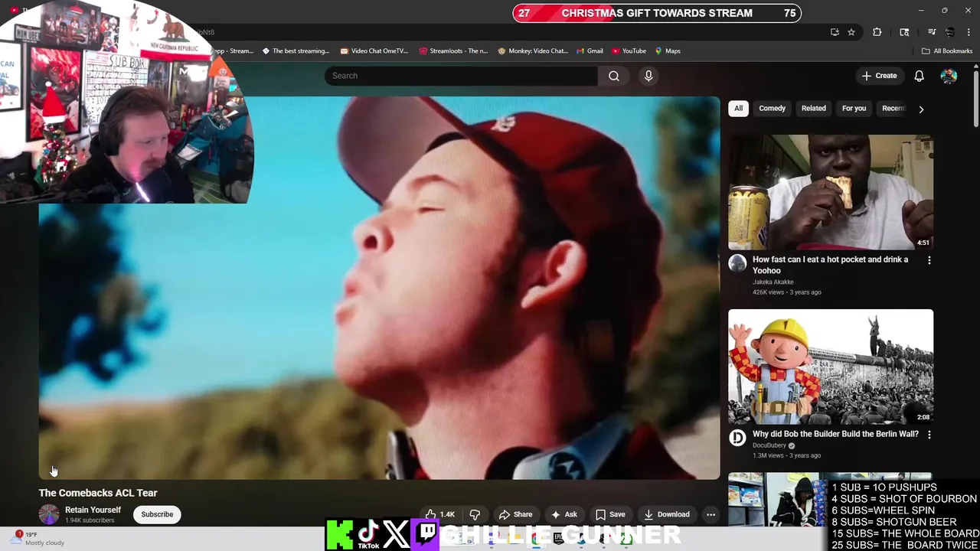Open the media controls icon in Chrome toolbar
This screenshot has height=551, width=980.
point(932,32)
